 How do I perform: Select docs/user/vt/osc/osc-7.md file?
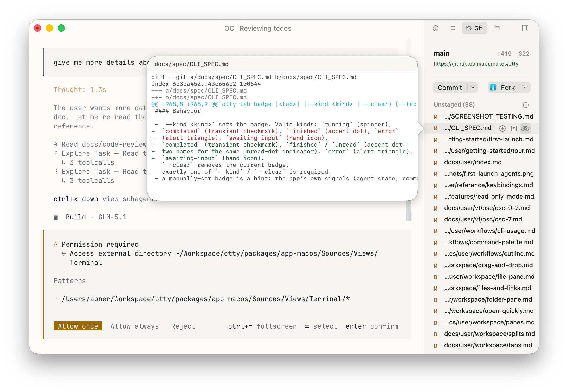[x=482, y=220]
